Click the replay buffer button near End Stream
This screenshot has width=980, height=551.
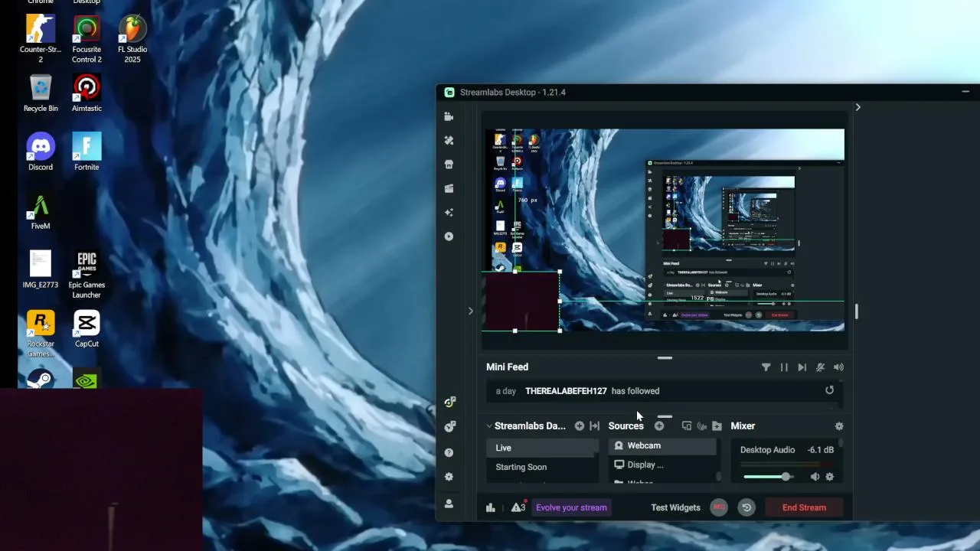(x=746, y=507)
